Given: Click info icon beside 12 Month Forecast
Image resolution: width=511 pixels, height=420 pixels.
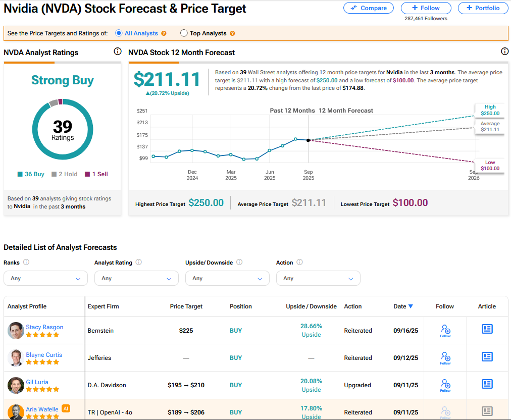Looking at the screenshot, I should pyautogui.click(x=504, y=51).
